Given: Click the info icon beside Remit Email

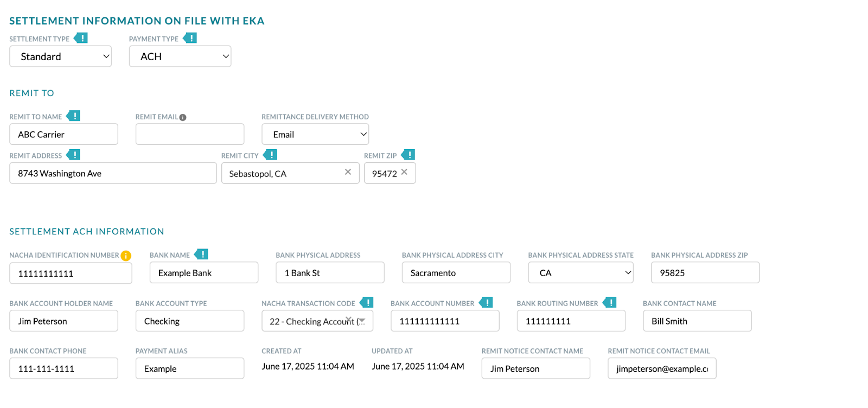Looking at the screenshot, I should [x=183, y=117].
